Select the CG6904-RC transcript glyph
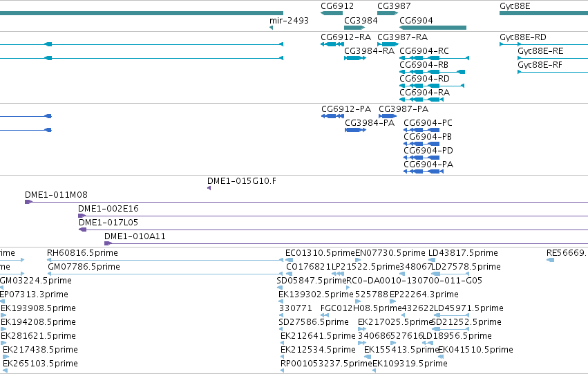Viewport: 588px width, 374px height. coord(434,58)
